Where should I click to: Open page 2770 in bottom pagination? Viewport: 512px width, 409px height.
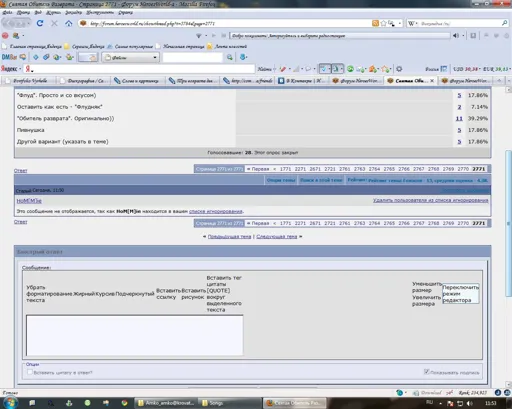click(463, 223)
